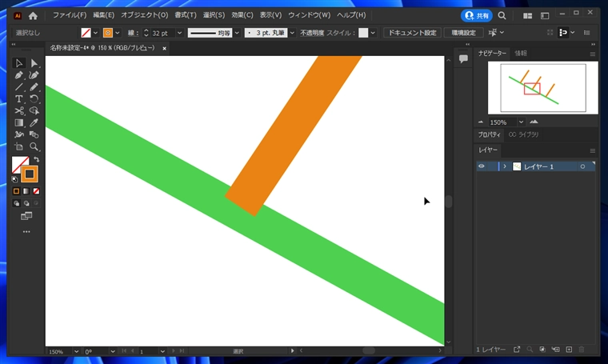Open the 編集(E) menu
The height and width of the screenshot is (364, 608).
(103, 15)
